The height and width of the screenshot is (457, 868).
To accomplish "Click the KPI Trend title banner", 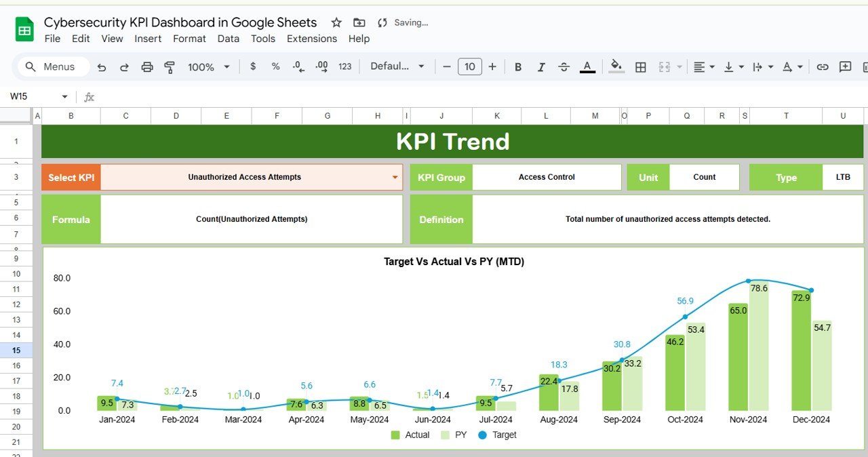I will (x=452, y=142).
